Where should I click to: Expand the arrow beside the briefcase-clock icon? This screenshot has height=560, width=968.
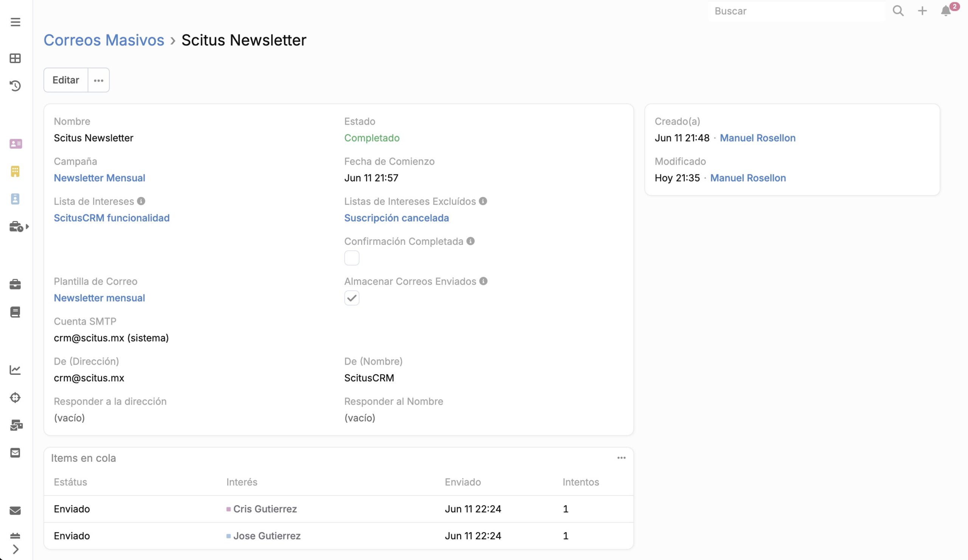tap(27, 226)
